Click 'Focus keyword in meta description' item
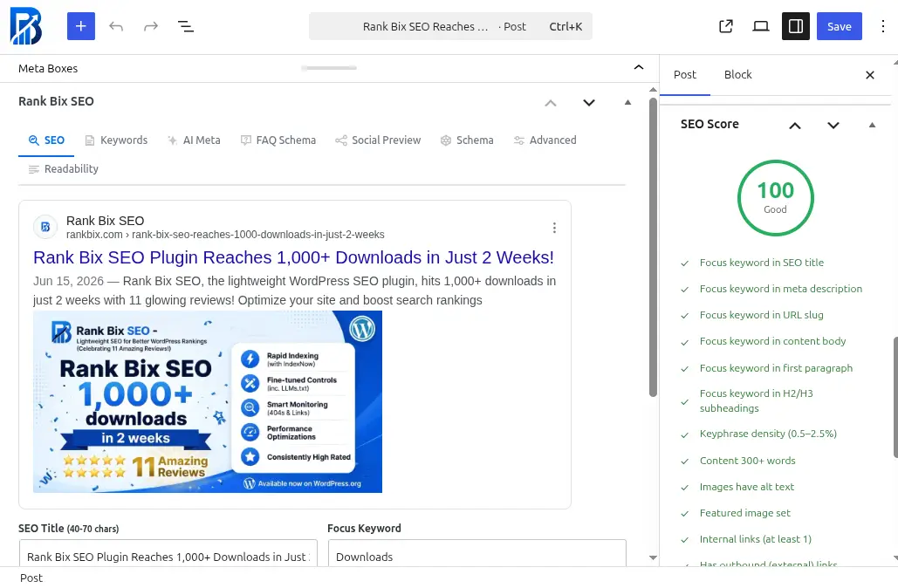Screen dimensions: 898x588 point(780,289)
